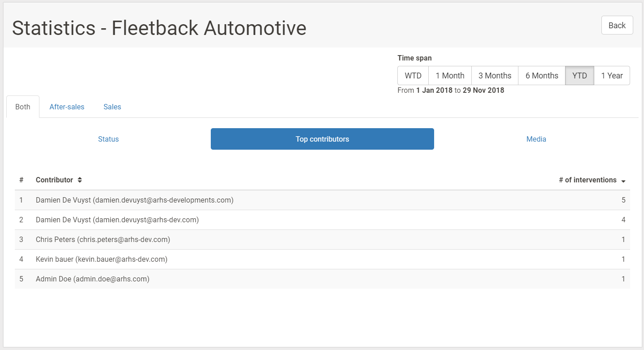Keep YTD time span active
This screenshot has width=644, height=350.
pos(579,75)
